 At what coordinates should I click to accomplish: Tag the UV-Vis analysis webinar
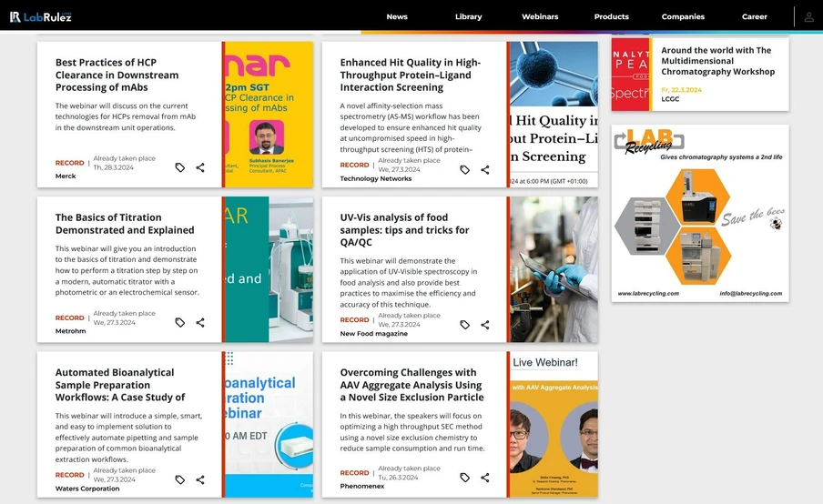coord(464,325)
